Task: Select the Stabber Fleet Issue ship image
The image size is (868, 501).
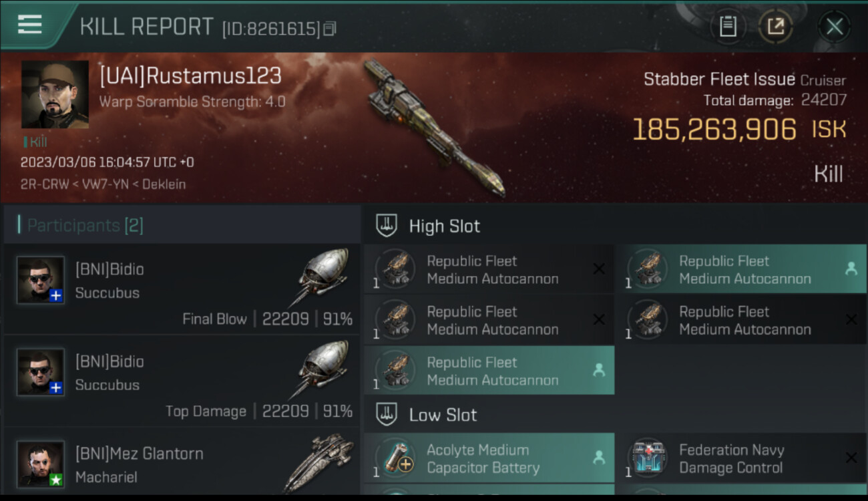Action: 434,127
